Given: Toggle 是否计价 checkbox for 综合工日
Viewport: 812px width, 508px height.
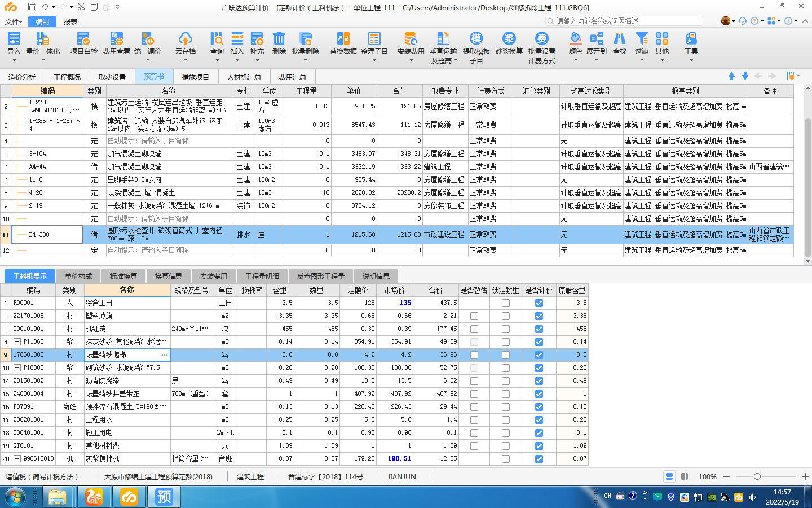Looking at the screenshot, I should (x=539, y=303).
